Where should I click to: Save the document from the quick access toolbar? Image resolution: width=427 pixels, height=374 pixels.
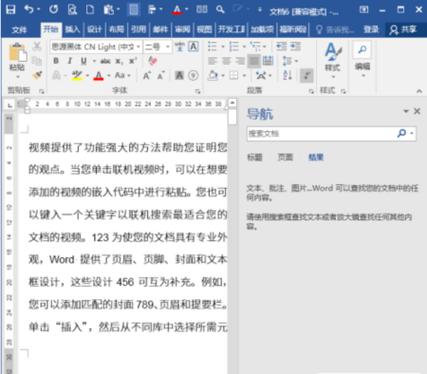[11, 10]
